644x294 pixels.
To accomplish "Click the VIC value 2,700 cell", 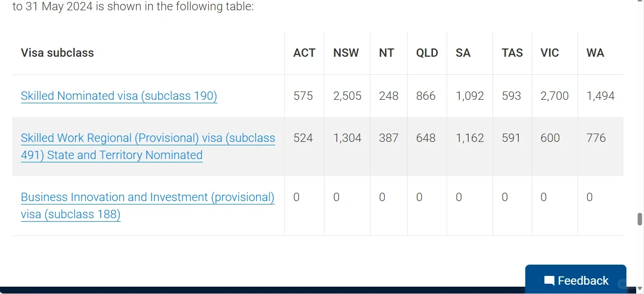I will 555,96.
